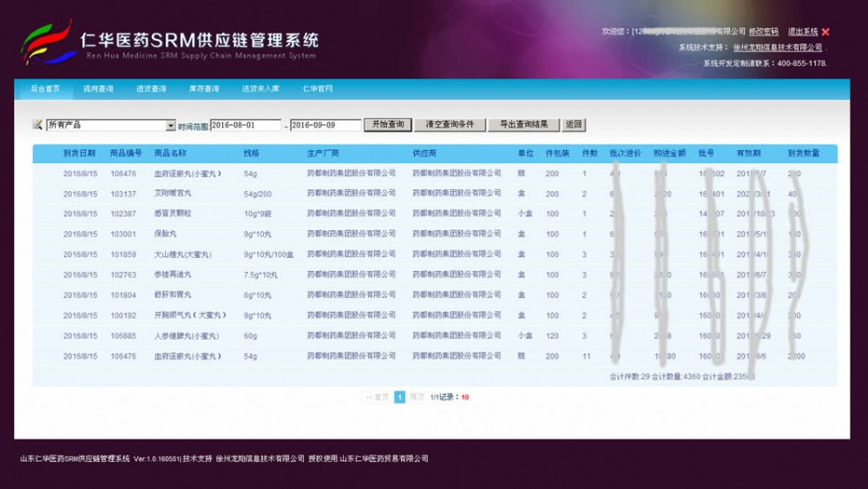
Task: Click the edit icon beside product dropdown
Action: (x=37, y=125)
